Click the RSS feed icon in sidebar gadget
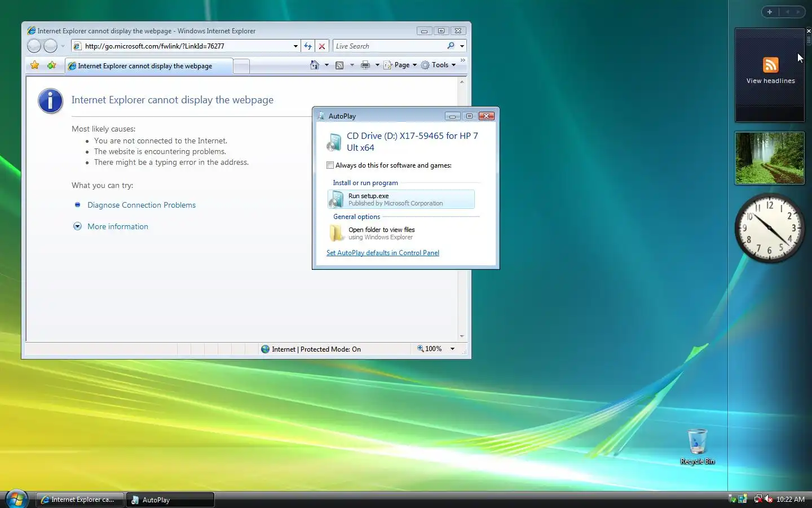Screen dimensions: 812x508 pos(770,65)
